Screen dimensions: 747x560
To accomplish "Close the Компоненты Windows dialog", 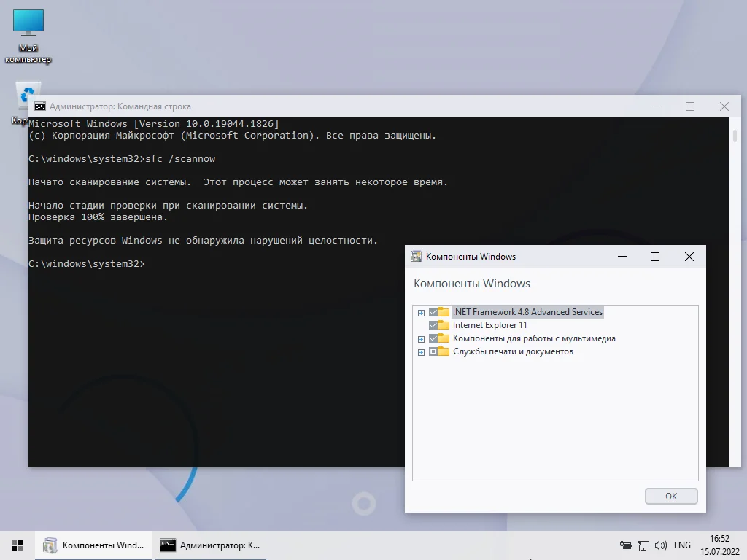I will tap(689, 257).
